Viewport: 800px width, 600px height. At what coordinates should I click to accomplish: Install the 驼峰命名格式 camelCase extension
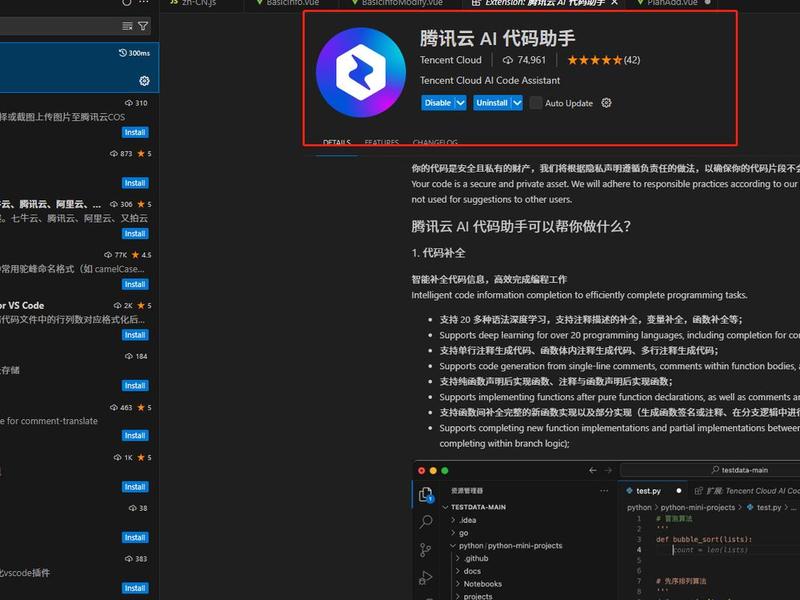pos(135,284)
